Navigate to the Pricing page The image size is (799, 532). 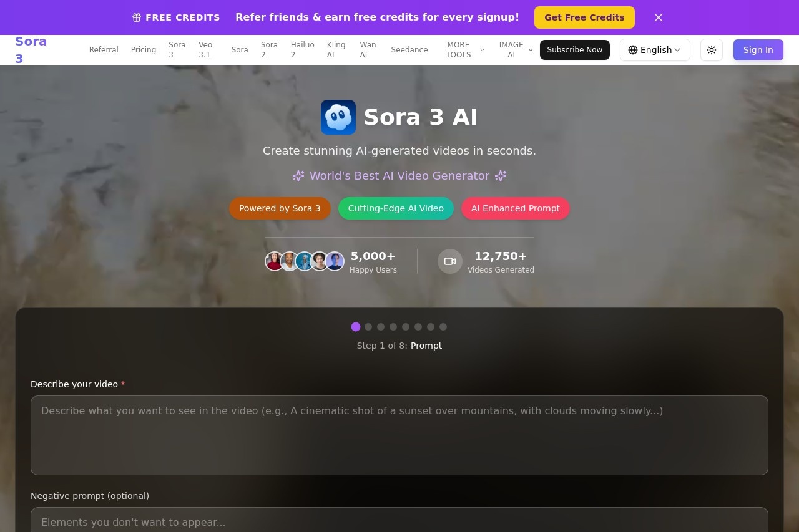pyautogui.click(x=143, y=50)
